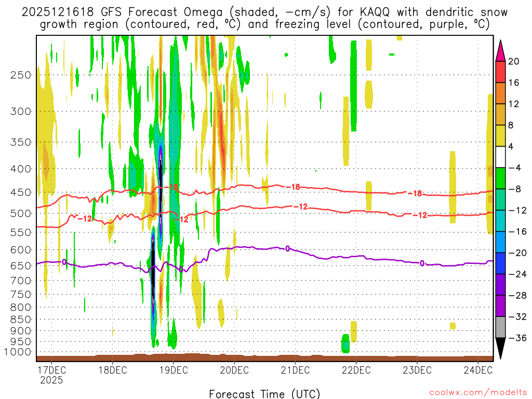Click the 900 pressure level label
Image resolution: width=532 pixels, height=399 pixels.
[x=21, y=331]
